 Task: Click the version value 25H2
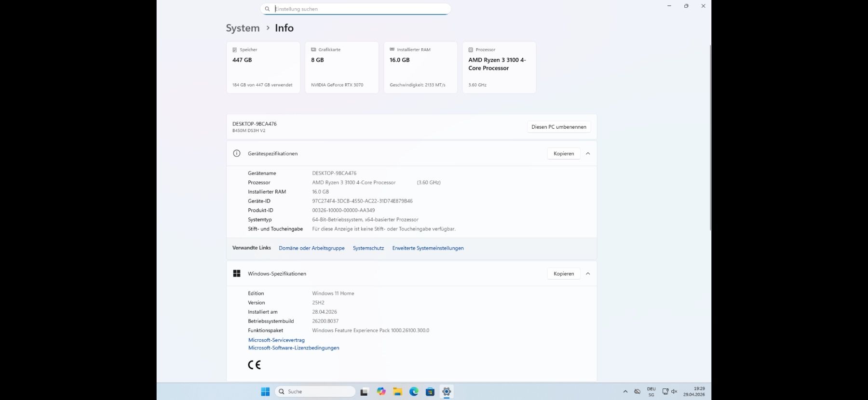(318, 303)
